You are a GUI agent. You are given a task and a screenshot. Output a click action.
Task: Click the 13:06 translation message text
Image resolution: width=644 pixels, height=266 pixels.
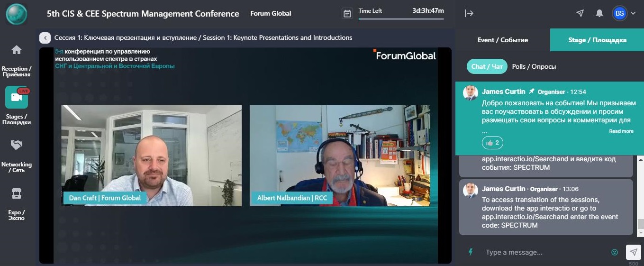point(550,212)
